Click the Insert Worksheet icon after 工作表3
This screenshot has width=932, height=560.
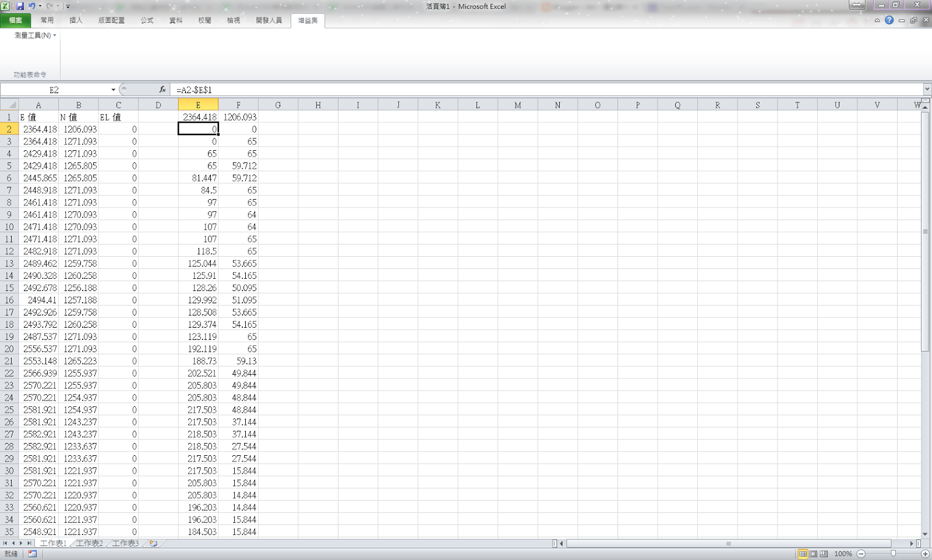153,544
